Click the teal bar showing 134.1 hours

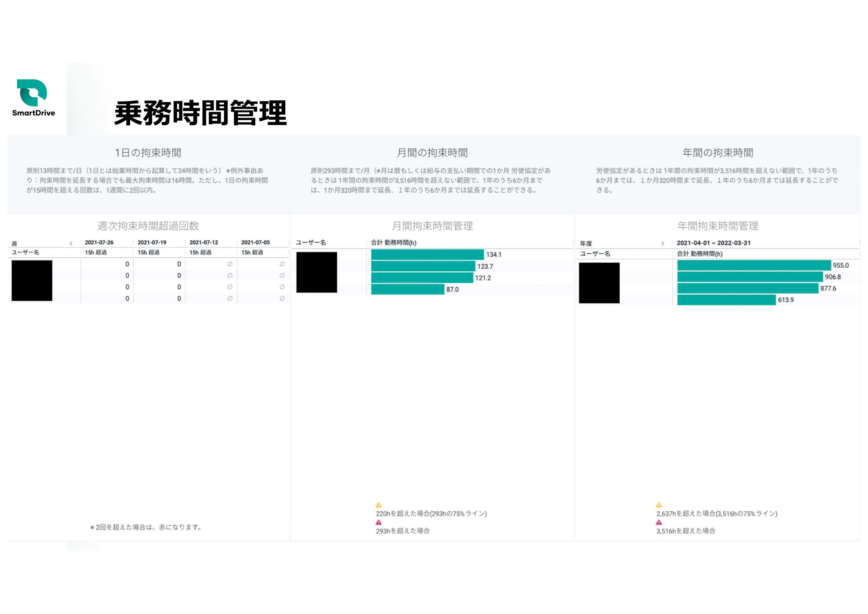pos(427,254)
